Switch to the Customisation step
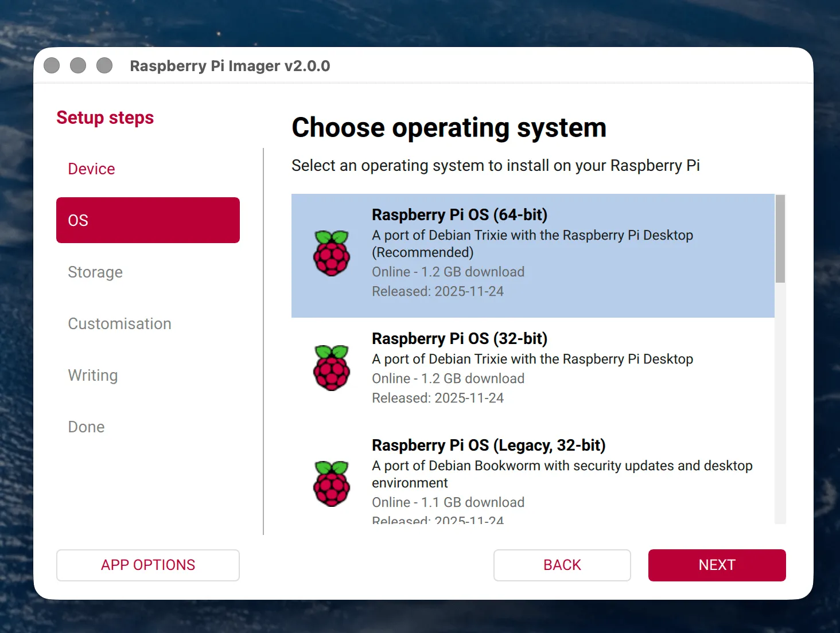 pos(148,323)
